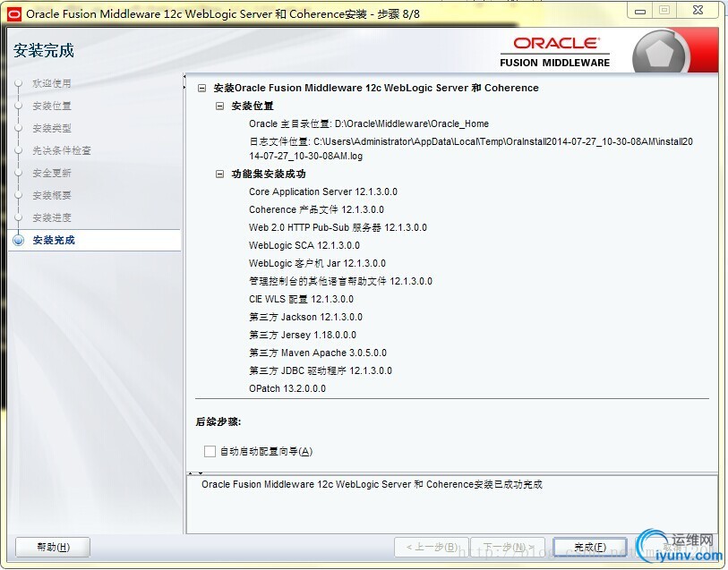Select the 第三方 JDBC 驱动程序 12.1.3.0.0 row
This screenshot has width=728, height=570.
[321, 370]
